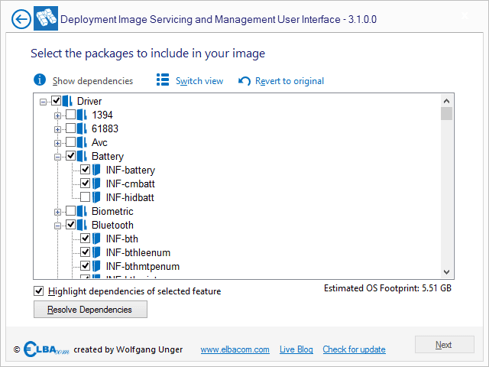Uncheck the INF-bthmtpenum checkbox
Image resolution: width=489 pixels, height=367 pixels.
(x=85, y=266)
